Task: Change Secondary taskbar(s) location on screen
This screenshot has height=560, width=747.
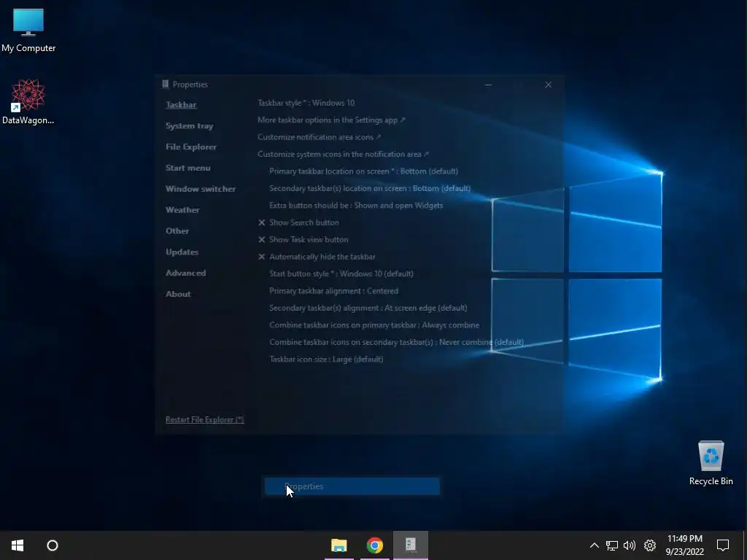Action: pyautogui.click(x=370, y=189)
